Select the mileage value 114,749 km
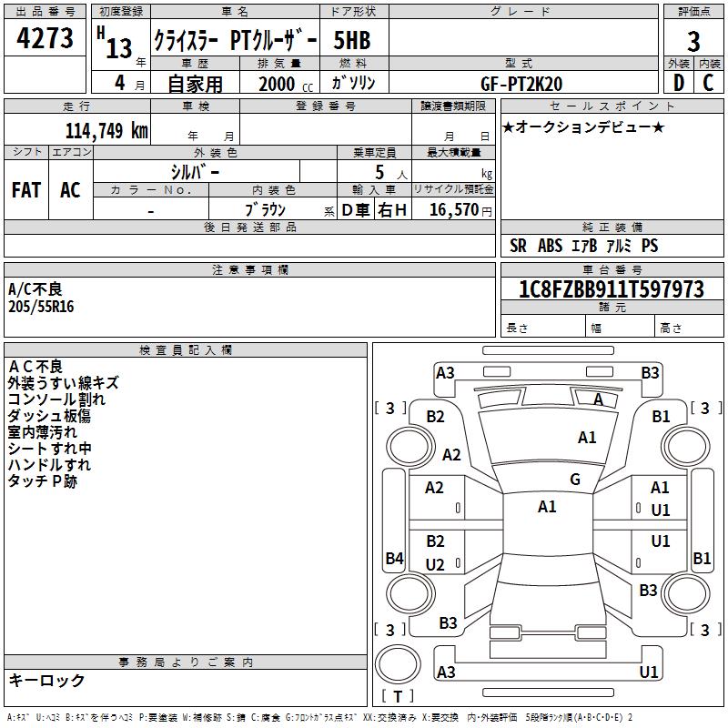Screen dimensions: 728x728 (x=106, y=130)
